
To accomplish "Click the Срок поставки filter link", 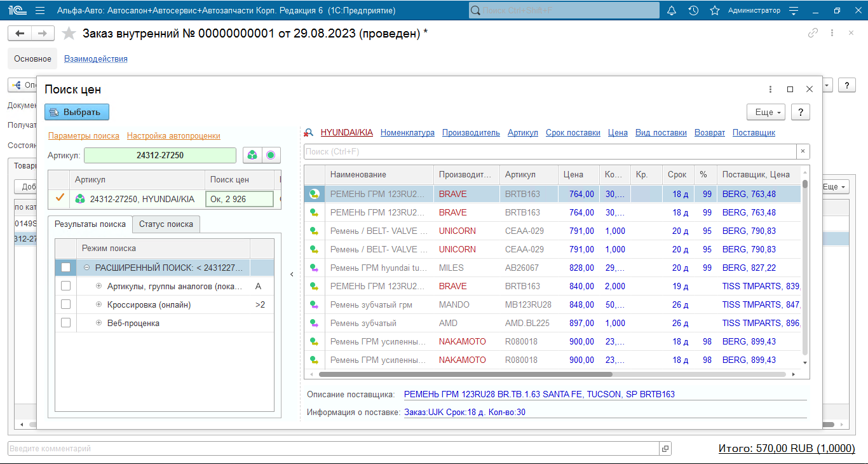I will pos(573,133).
